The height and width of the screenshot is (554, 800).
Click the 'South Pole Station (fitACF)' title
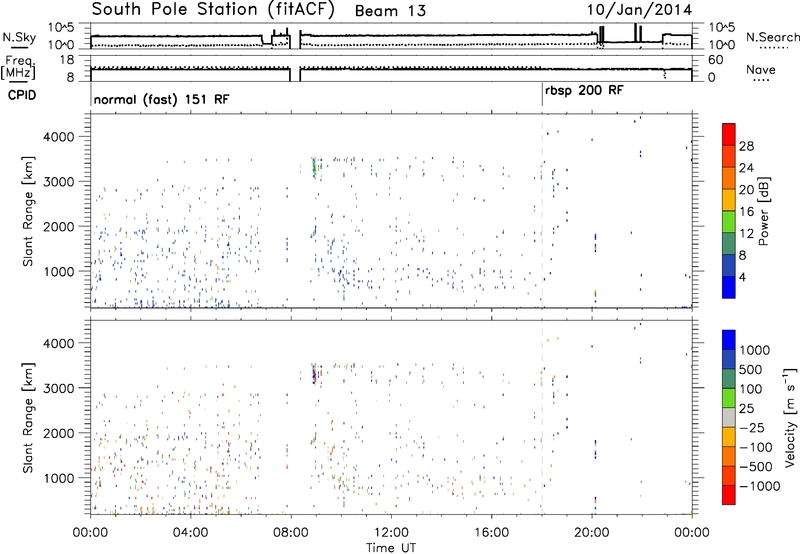213,10
